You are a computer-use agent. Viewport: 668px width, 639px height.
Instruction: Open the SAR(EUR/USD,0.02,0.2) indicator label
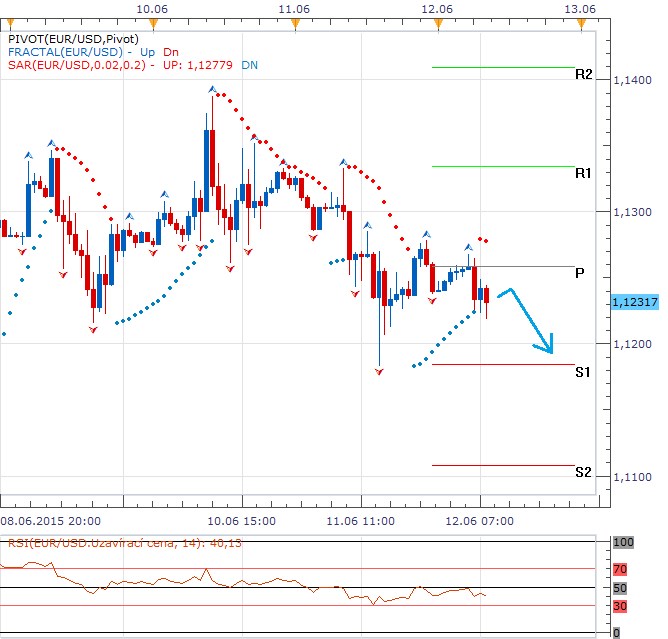tap(76, 64)
